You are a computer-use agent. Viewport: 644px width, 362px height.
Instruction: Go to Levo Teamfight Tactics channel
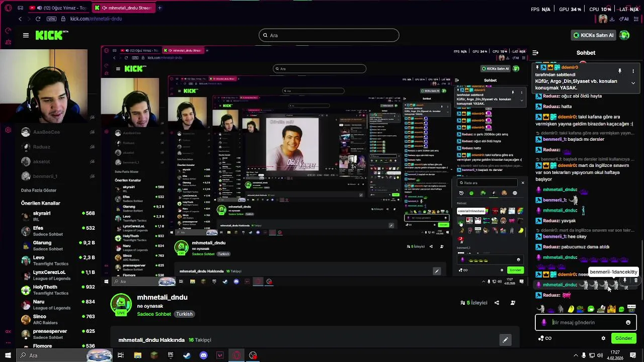58,260
